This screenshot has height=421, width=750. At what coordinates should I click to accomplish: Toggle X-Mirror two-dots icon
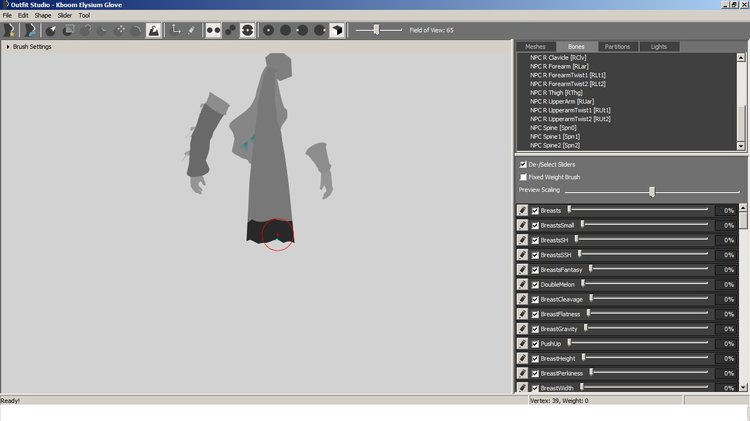point(213,30)
